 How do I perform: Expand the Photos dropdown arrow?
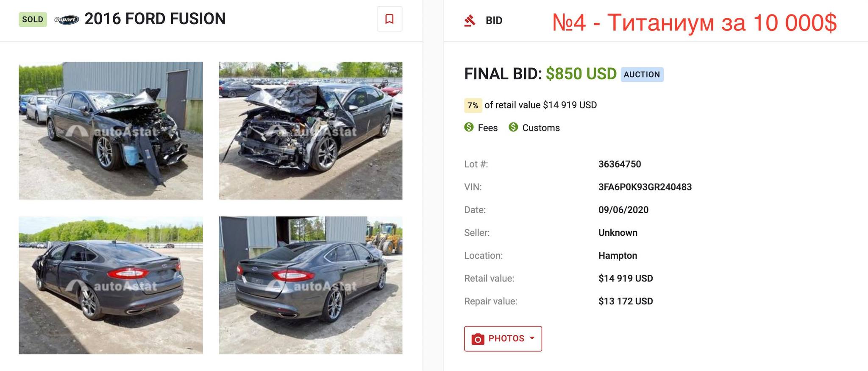[x=532, y=338]
